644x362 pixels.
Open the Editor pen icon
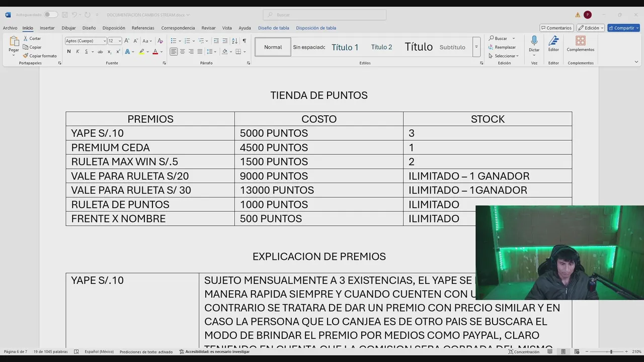(553, 40)
